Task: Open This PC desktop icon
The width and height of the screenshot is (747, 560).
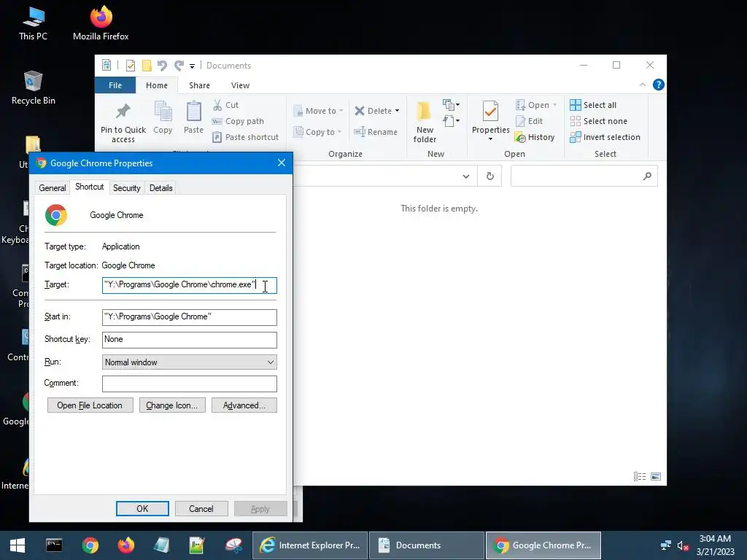Action: coord(33,23)
